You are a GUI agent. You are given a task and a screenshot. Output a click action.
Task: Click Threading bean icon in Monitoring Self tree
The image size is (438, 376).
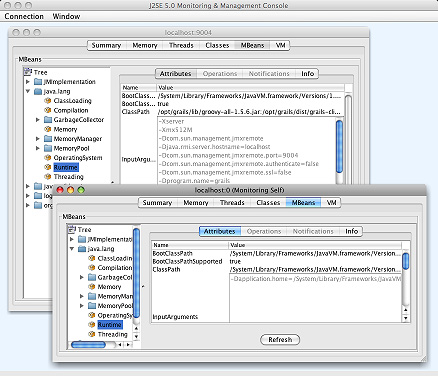(92, 334)
